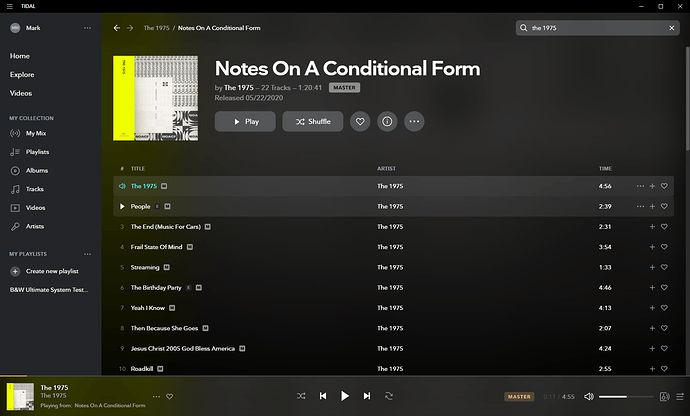
Task: Favorite the track Streaming
Action: 664,267
